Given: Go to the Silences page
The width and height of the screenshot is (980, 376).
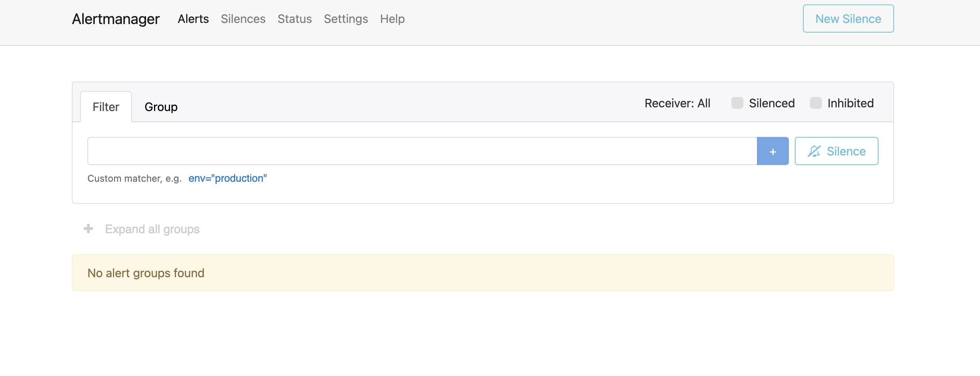Looking at the screenshot, I should tap(243, 19).
